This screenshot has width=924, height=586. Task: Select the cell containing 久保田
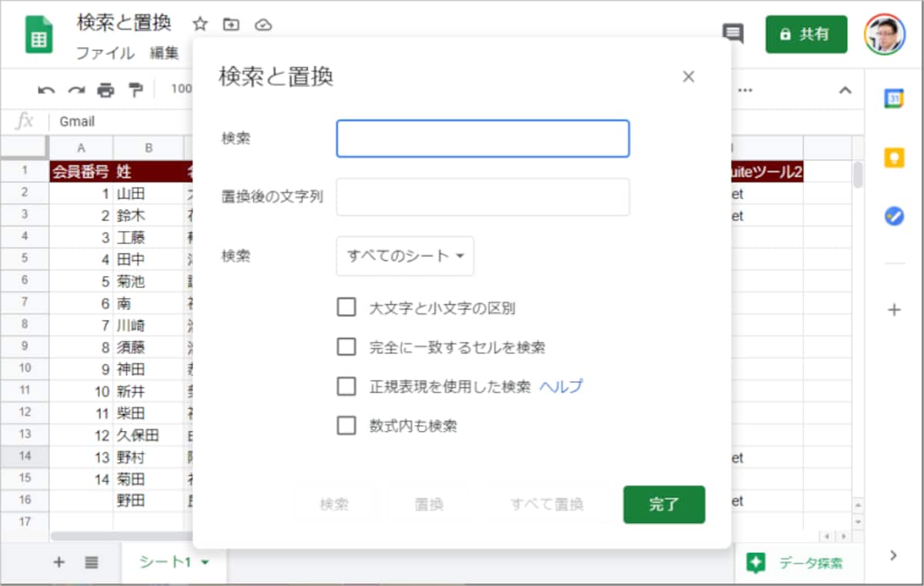[x=149, y=435]
